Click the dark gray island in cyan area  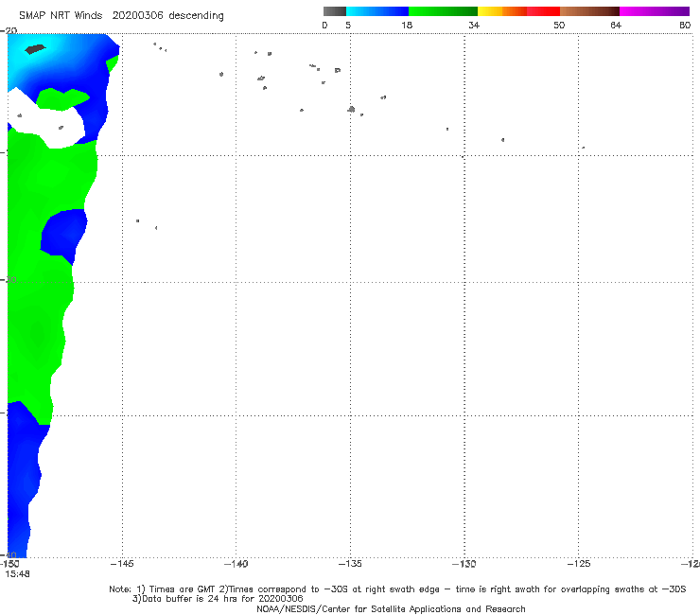coord(35,48)
